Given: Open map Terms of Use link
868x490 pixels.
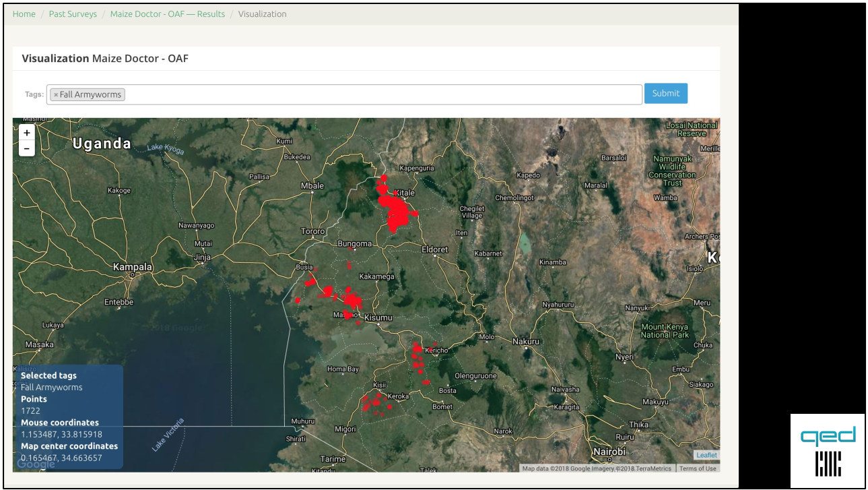Looking at the screenshot, I should point(698,468).
